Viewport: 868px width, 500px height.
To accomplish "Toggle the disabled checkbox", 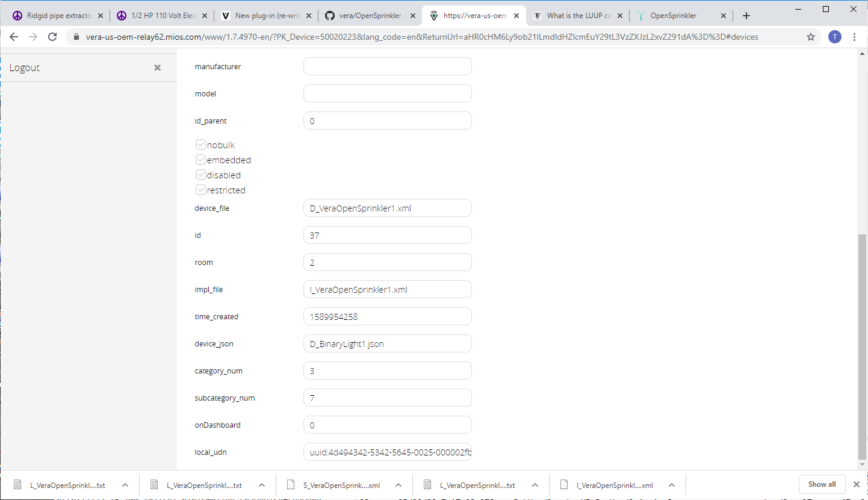I will coord(201,175).
